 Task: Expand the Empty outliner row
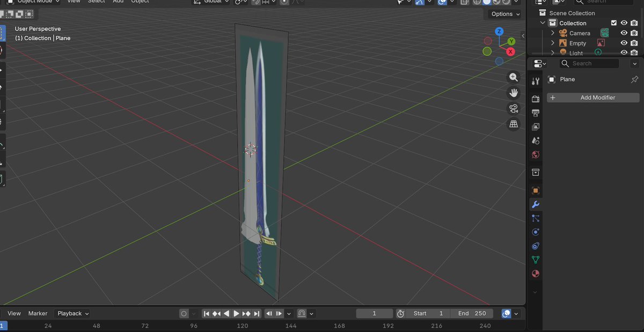coord(553,43)
